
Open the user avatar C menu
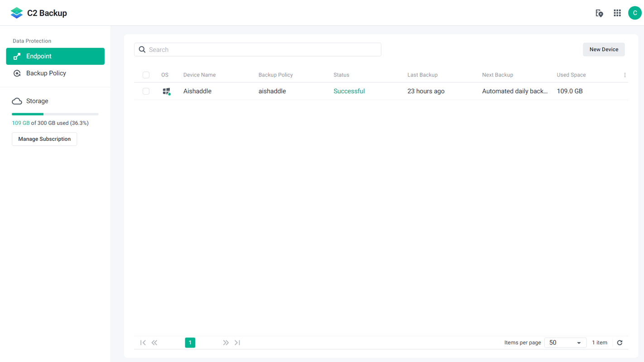point(635,13)
